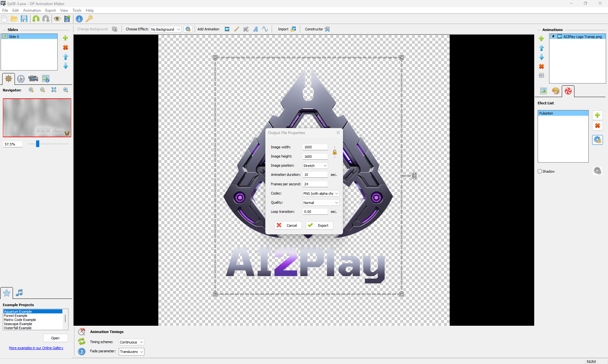Open More examples in Online Gallery link
This screenshot has height=364, width=608.
coord(36,348)
